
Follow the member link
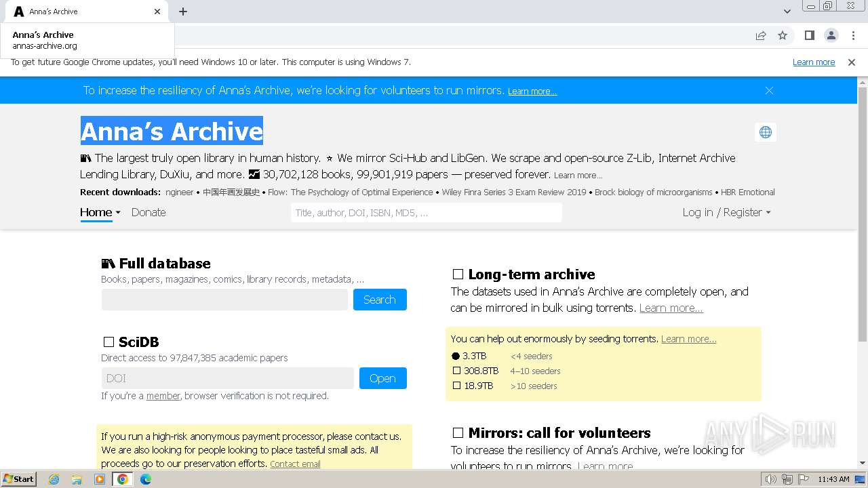click(163, 396)
